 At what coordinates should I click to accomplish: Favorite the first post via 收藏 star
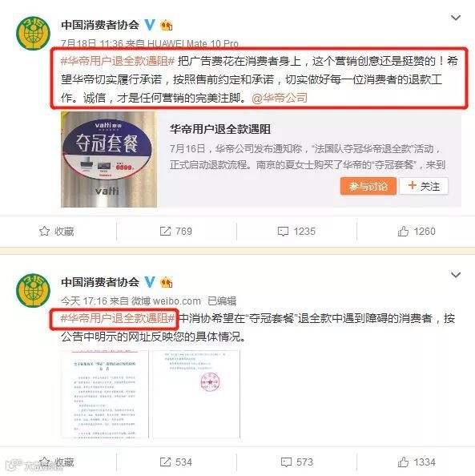(x=57, y=232)
